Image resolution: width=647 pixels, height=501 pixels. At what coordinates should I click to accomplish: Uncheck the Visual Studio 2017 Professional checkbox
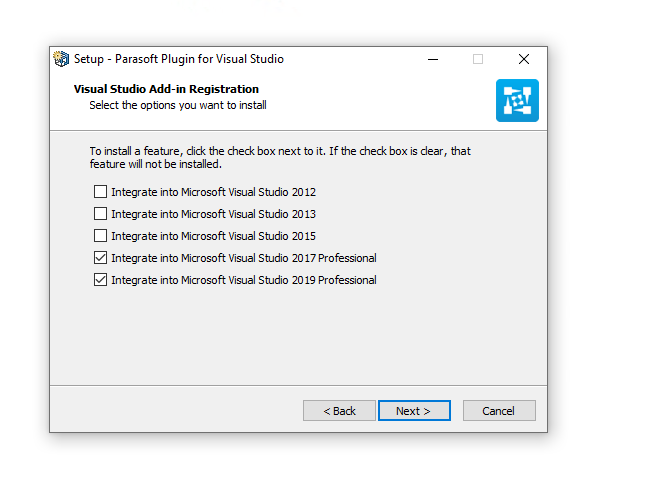[100, 258]
